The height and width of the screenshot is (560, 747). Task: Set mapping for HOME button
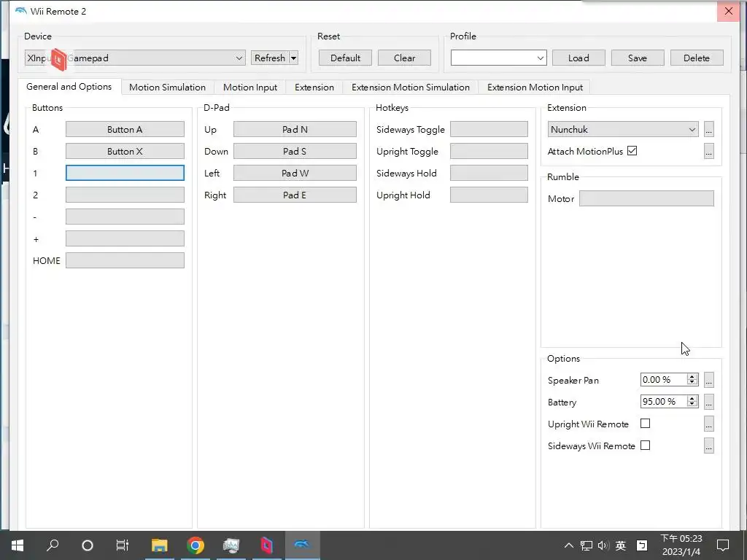125,260
